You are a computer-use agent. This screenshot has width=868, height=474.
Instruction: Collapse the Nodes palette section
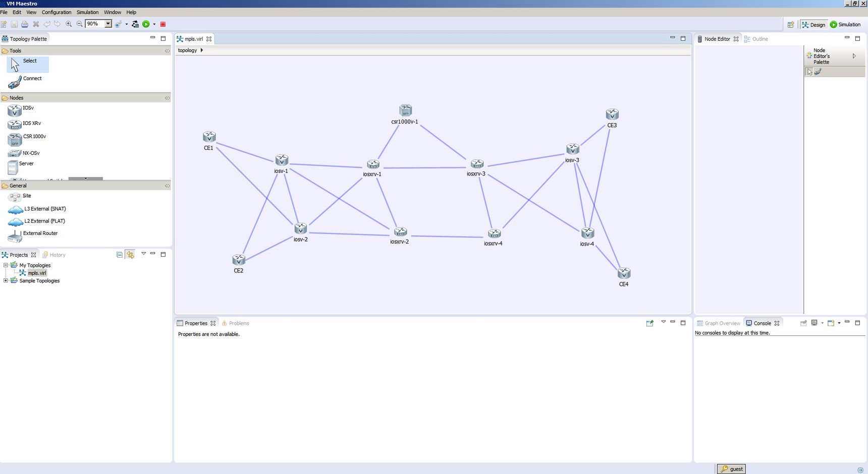pos(167,98)
